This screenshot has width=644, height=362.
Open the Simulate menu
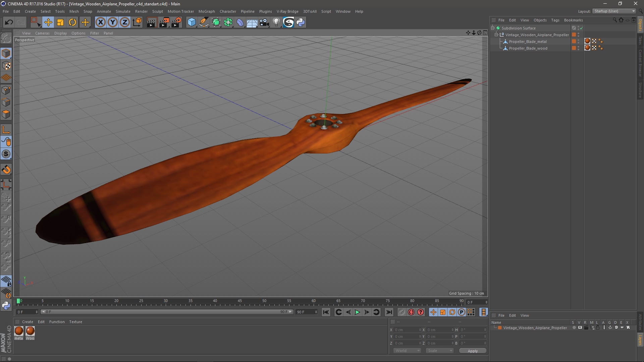[x=123, y=11]
